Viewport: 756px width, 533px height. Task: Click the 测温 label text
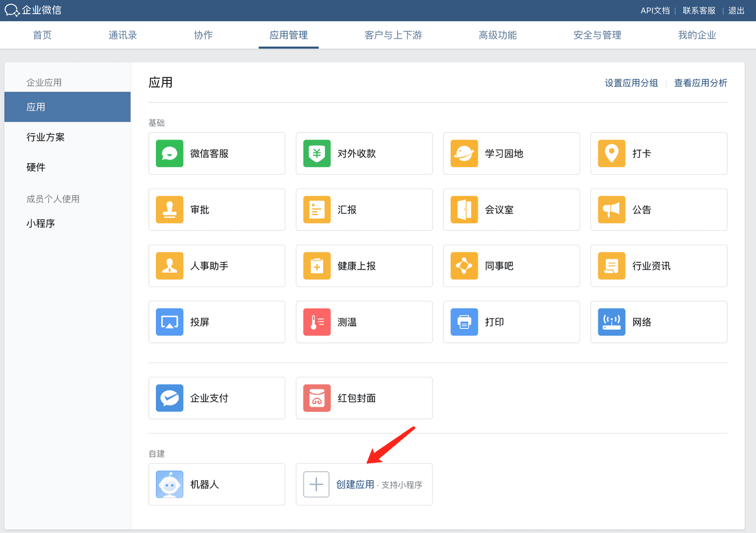point(347,322)
